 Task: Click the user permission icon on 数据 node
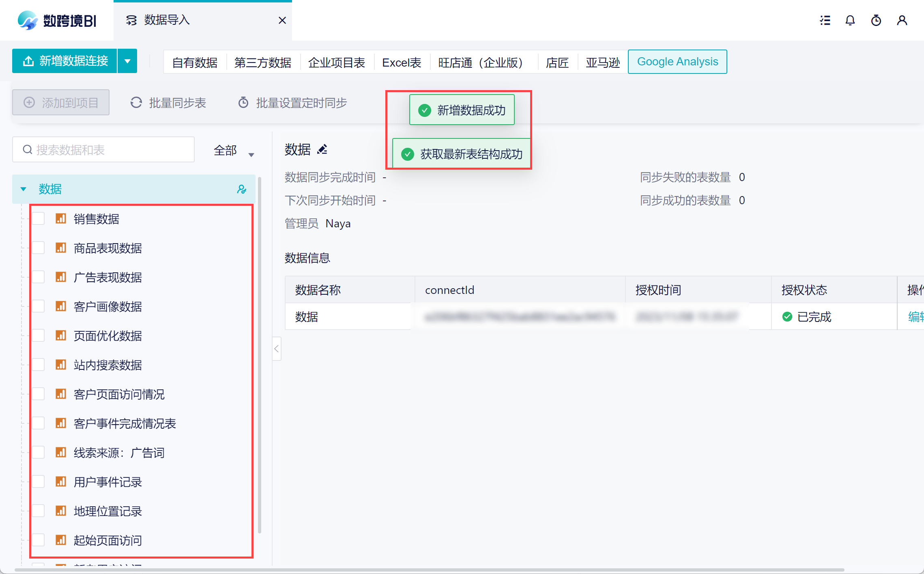(x=242, y=189)
